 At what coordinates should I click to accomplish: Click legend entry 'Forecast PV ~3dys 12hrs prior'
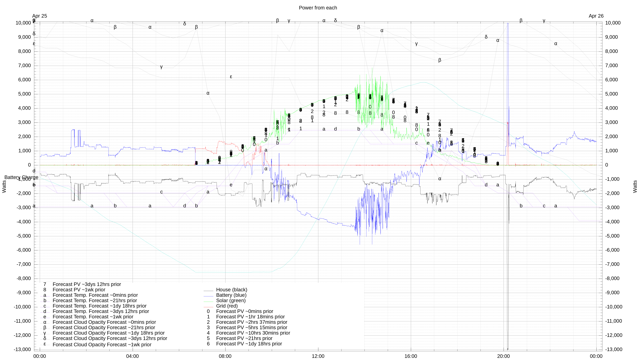tap(87, 284)
